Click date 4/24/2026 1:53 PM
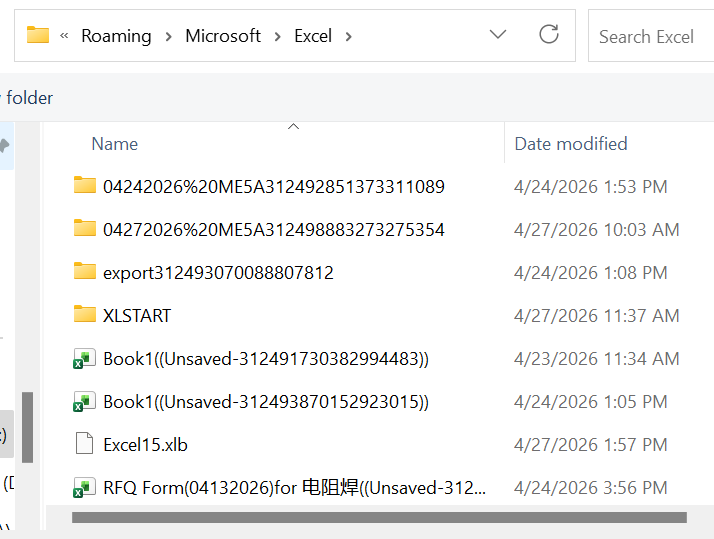The height and width of the screenshot is (539, 714). 591,187
